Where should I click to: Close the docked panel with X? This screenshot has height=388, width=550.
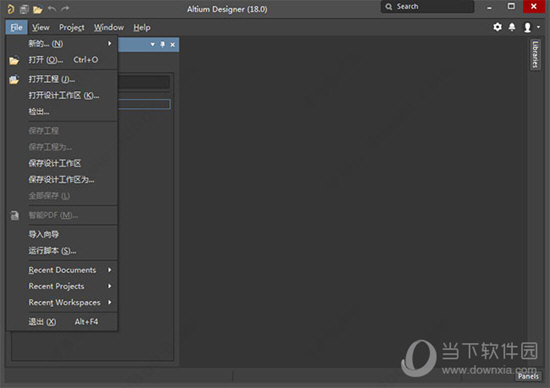tap(172, 45)
